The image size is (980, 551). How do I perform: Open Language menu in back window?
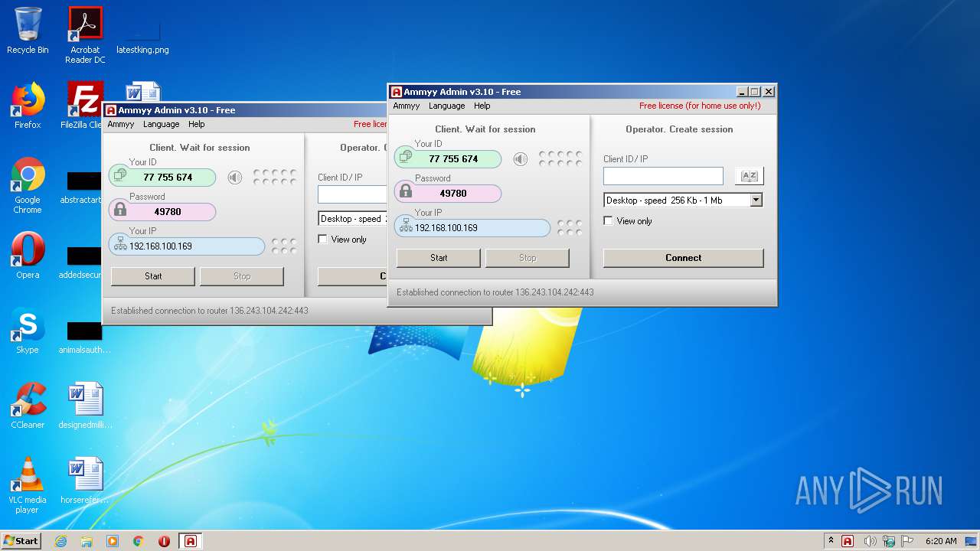[x=161, y=125]
